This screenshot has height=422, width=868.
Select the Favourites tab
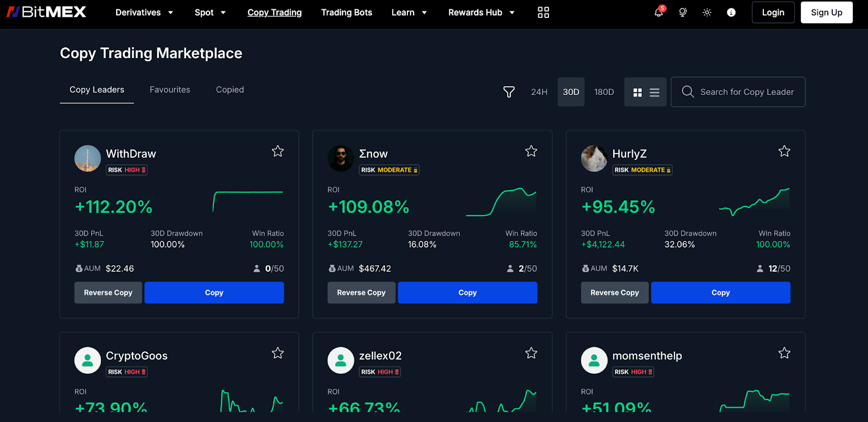pyautogui.click(x=170, y=90)
